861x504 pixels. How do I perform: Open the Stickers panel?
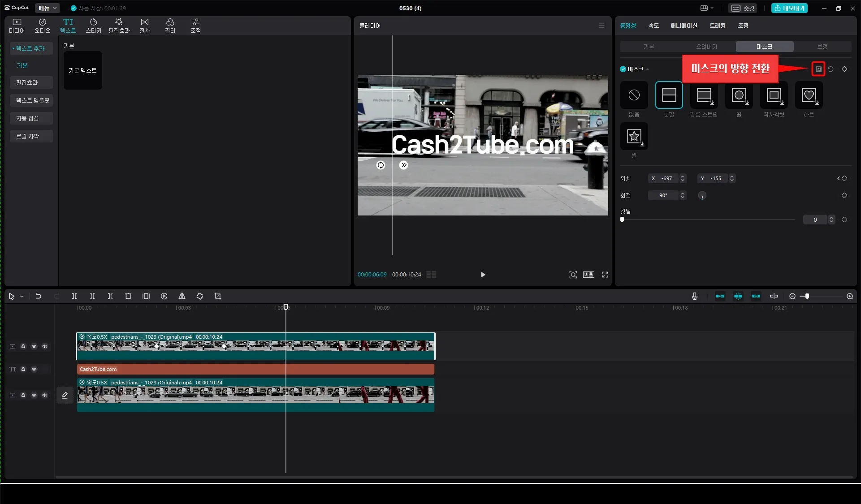point(93,26)
